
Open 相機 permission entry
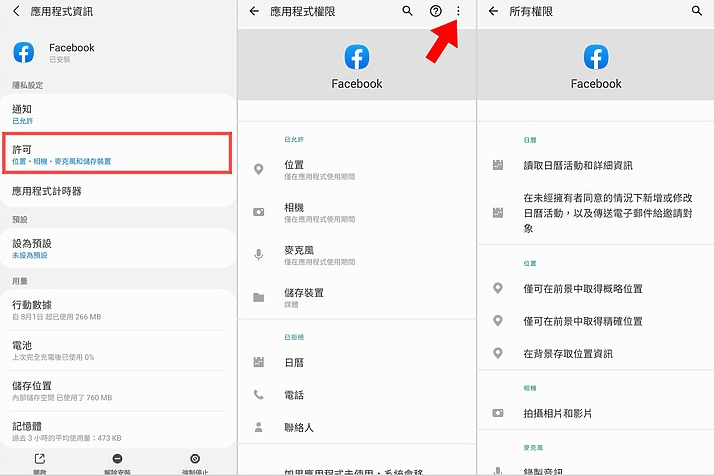tap(357, 212)
